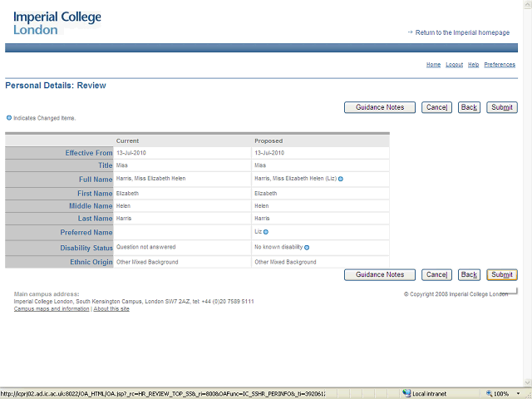
Task: Click the bottom Back button
Action: pyautogui.click(x=469, y=275)
